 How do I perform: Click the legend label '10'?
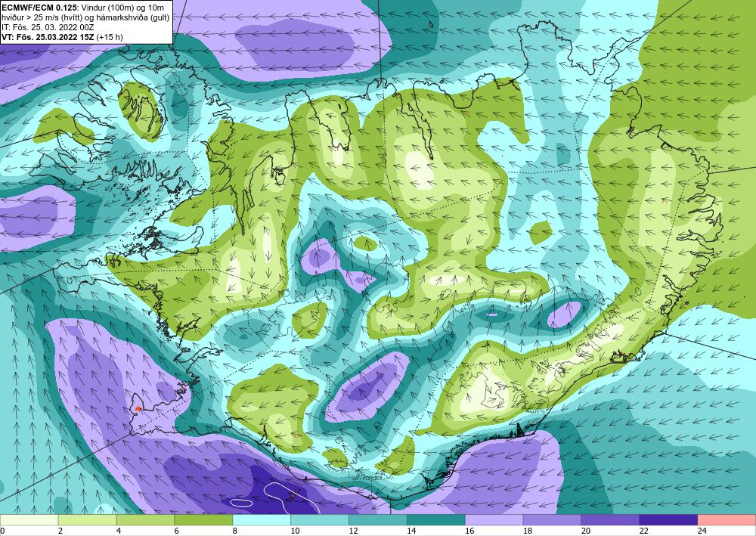pos(295,531)
